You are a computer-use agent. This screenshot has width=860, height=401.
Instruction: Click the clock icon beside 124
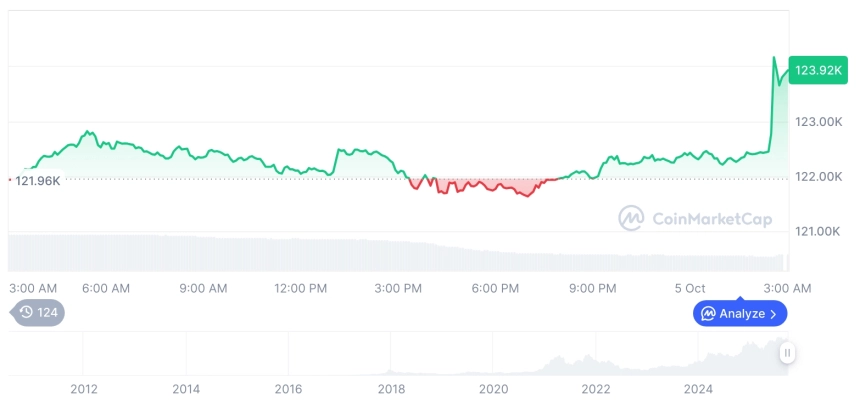26,312
